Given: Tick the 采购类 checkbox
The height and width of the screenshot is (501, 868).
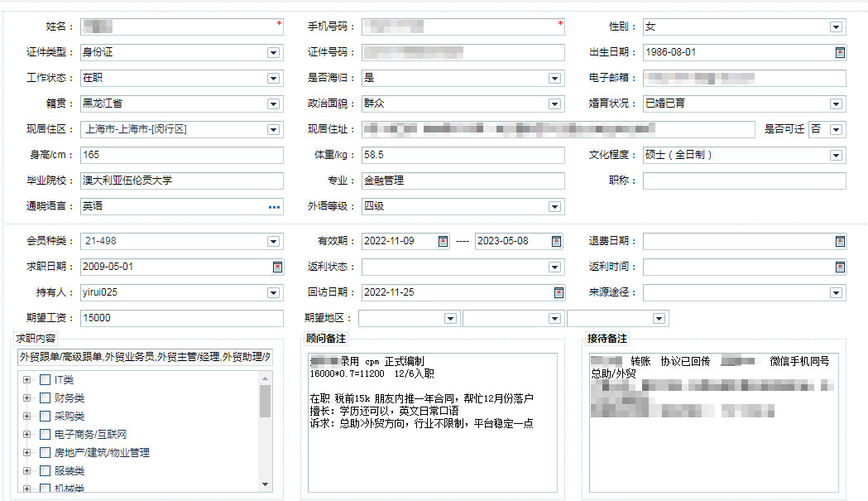Looking at the screenshot, I should (46, 417).
